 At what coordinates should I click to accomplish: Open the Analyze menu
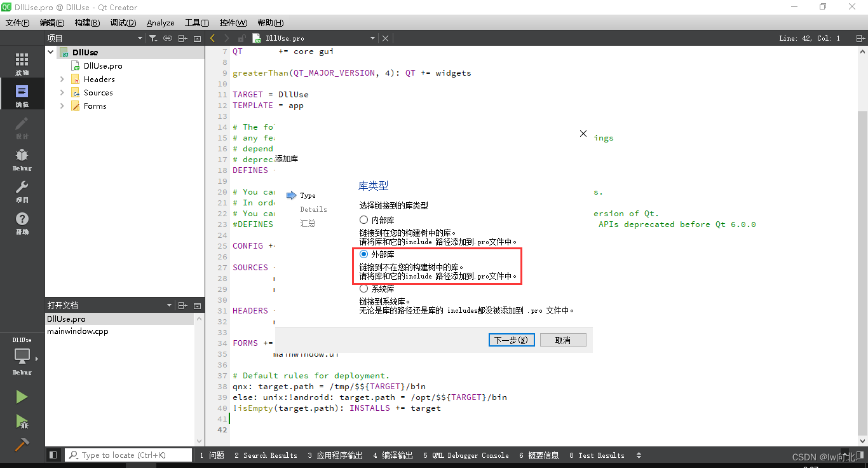161,22
